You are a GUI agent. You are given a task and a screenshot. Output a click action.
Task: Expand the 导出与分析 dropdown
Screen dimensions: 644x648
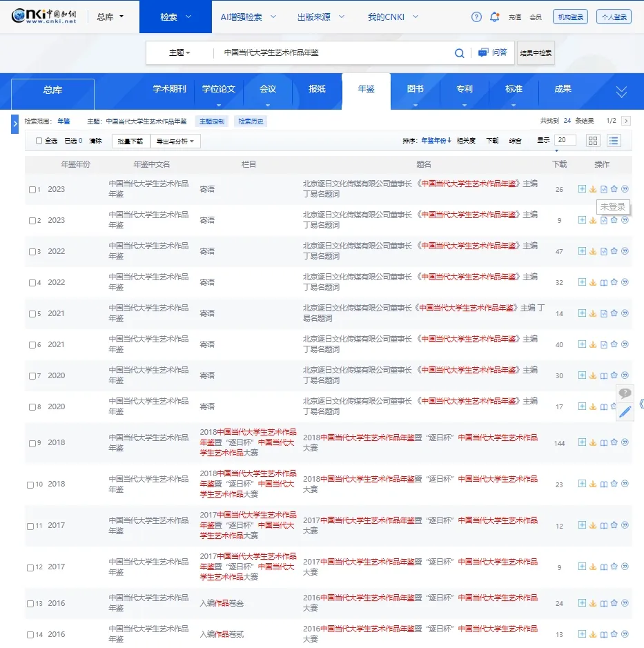(175, 141)
